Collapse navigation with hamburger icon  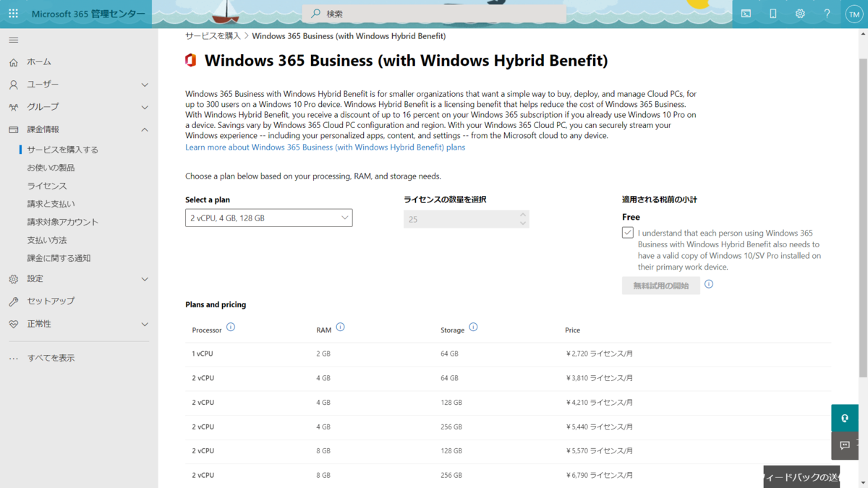(14, 40)
